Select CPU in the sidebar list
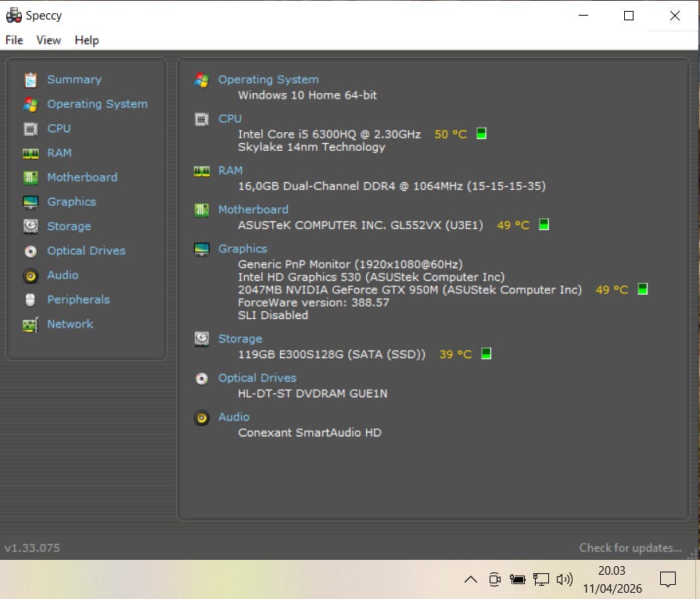Image resolution: width=700 pixels, height=599 pixels. point(59,128)
